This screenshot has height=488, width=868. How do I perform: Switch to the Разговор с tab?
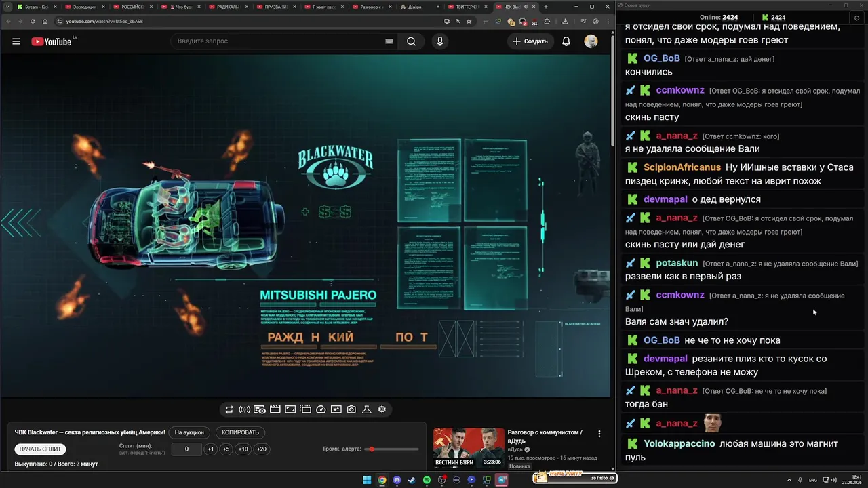pyautogui.click(x=372, y=7)
